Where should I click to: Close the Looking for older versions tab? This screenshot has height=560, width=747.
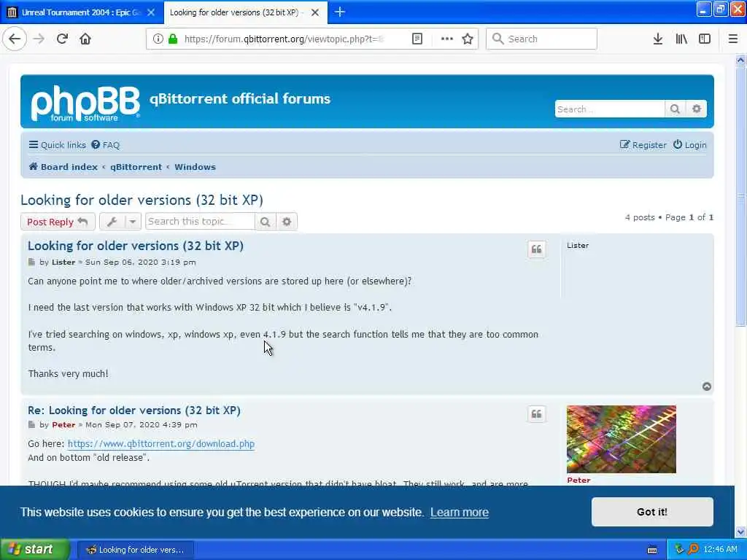[x=315, y=12]
